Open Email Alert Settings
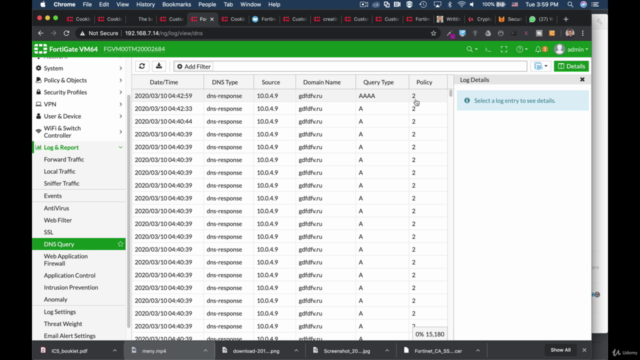This screenshot has height=360, width=640. pos(69,336)
